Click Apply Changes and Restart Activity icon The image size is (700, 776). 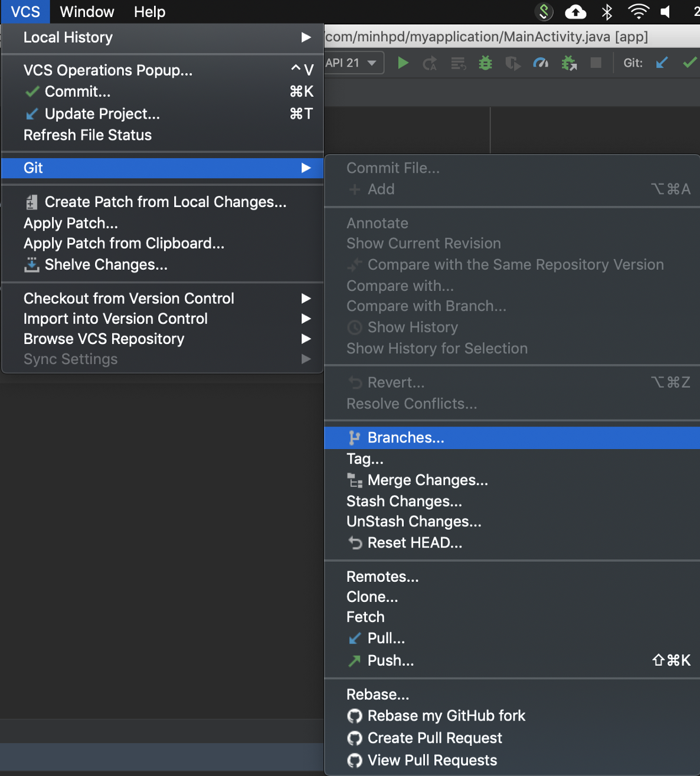(430, 63)
